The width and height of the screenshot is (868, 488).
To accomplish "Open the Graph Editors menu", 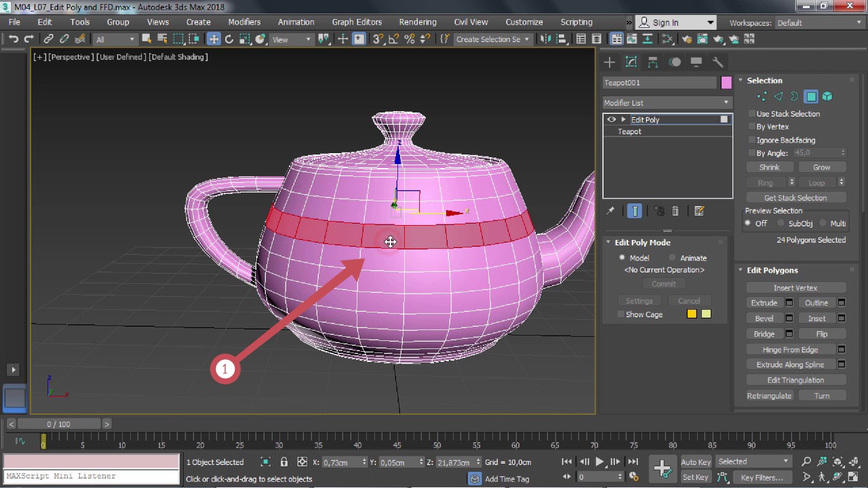I will pyautogui.click(x=357, y=22).
